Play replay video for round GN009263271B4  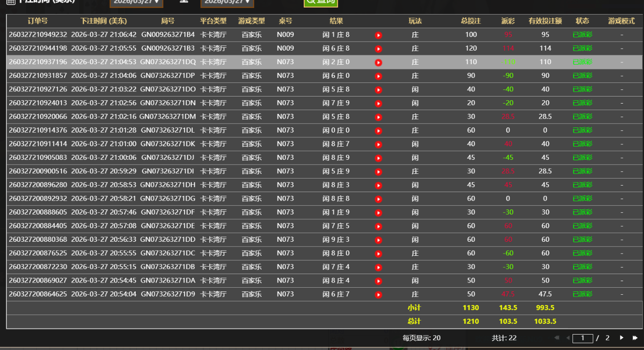[x=379, y=35]
